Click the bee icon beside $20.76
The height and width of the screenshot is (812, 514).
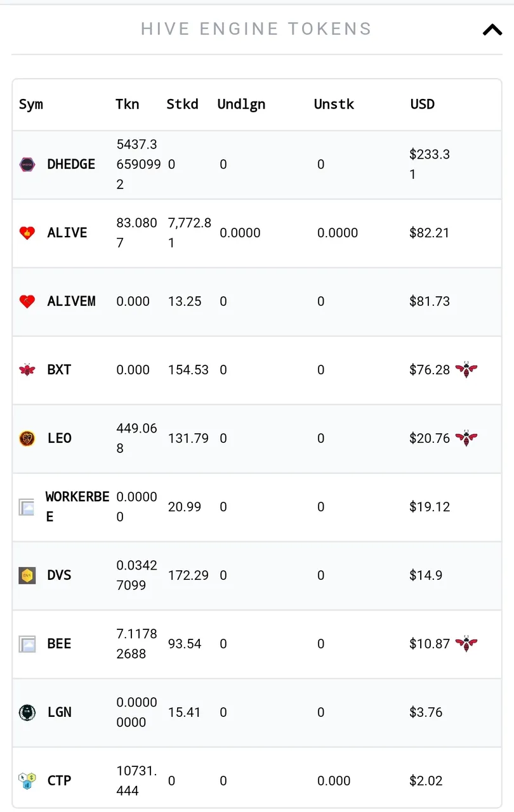466,438
